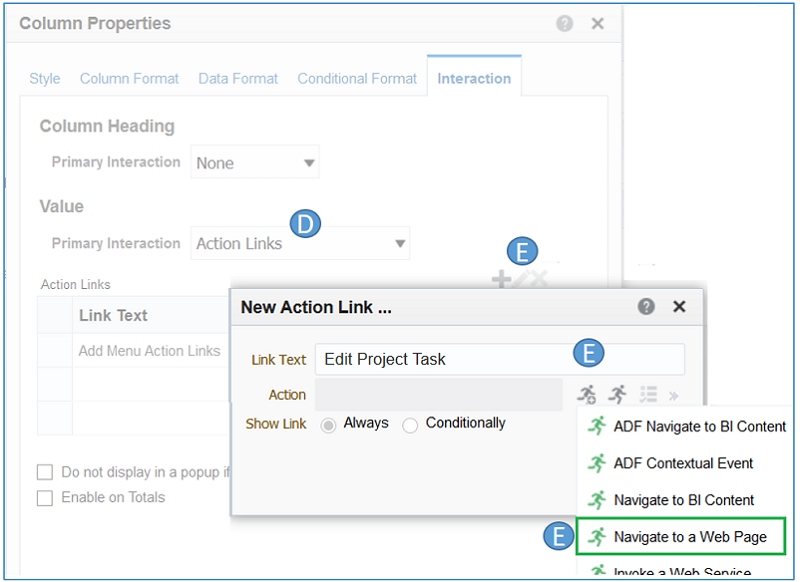This screenshot has height=582, width=800.
Task: Select the Conditionally radio button
Action: click(x=410, y=425)
